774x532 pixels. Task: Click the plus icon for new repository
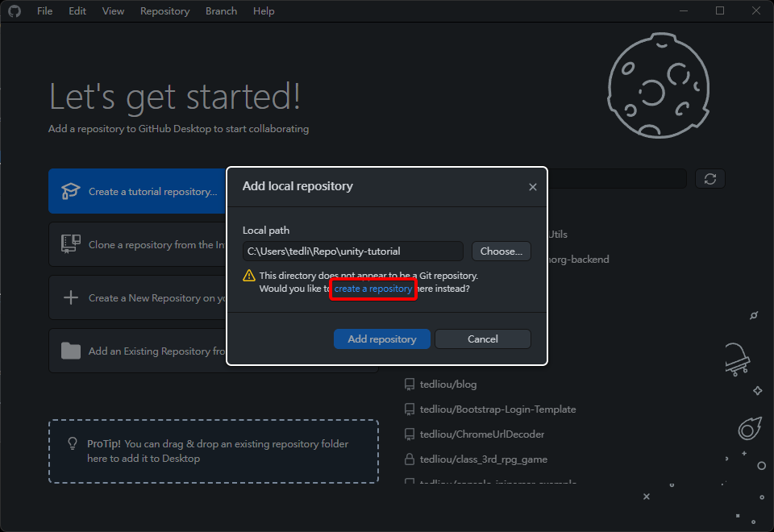pyautogui.click(x=71, y=297)
